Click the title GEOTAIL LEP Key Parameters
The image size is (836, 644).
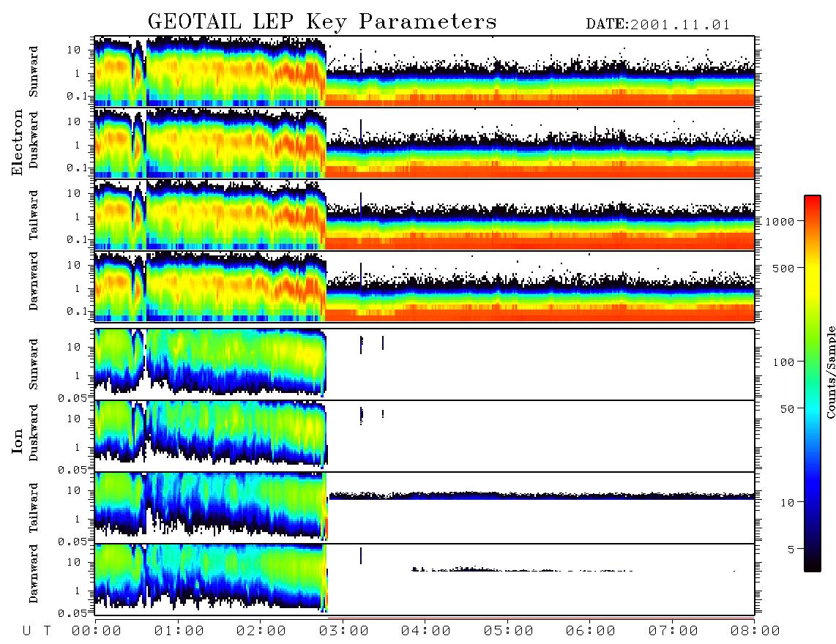point(322,21)
